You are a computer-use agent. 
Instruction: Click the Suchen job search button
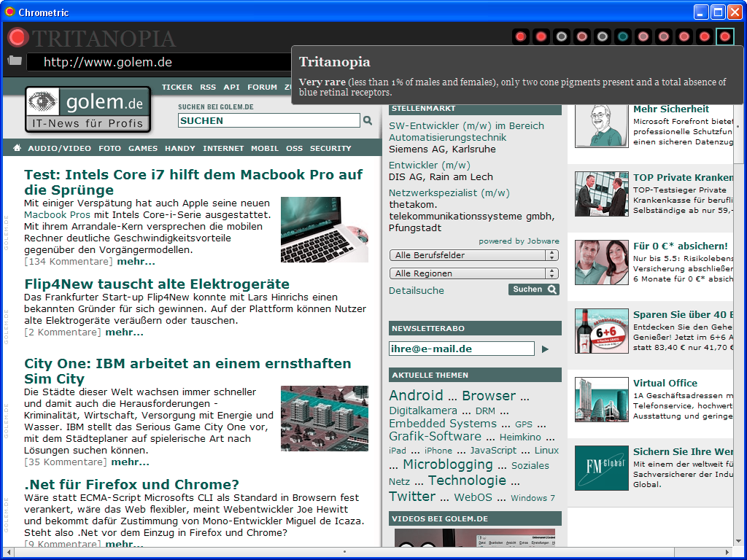[x=533, y=289]
